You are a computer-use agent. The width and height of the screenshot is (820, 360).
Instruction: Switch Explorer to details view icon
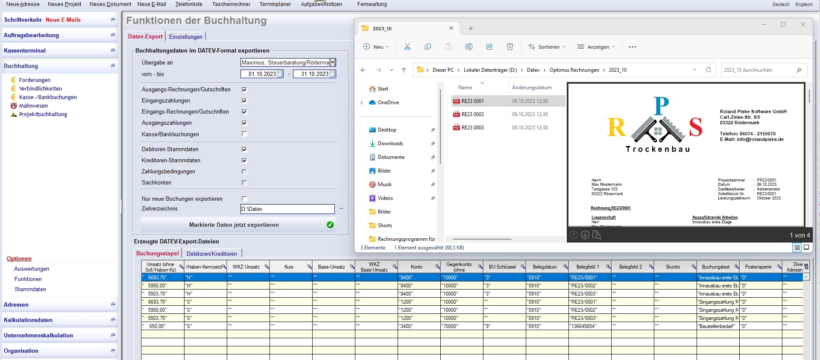tap(797, 247)
